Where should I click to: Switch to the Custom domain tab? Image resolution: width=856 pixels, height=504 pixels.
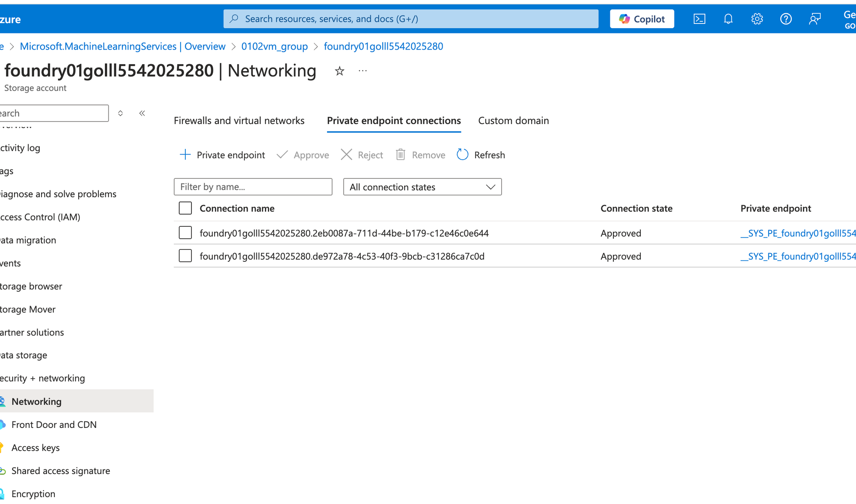click(x=513, y=121)
